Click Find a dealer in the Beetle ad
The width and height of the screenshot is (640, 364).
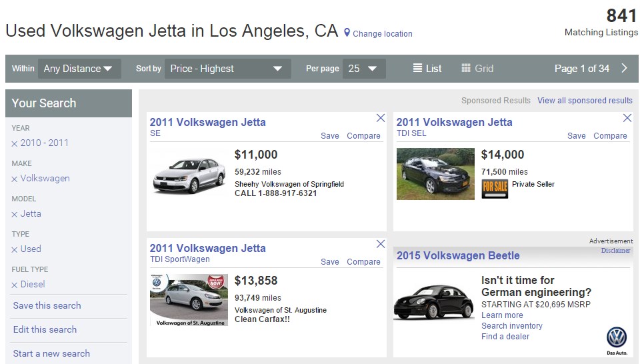[x=505, y=336]
